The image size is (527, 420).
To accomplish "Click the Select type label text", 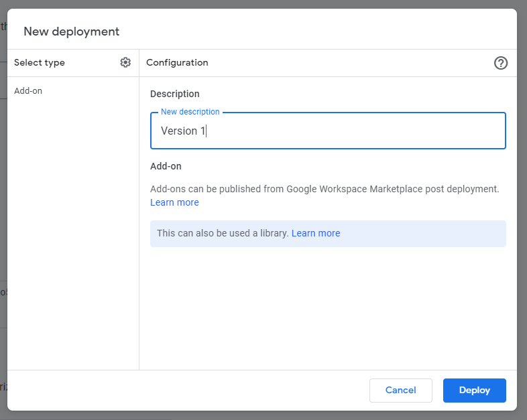I will click(x=40, y=62).
